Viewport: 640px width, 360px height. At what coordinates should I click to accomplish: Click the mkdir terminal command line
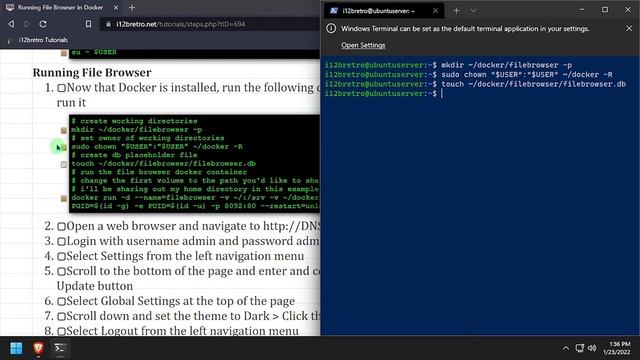tap(448, 65)
